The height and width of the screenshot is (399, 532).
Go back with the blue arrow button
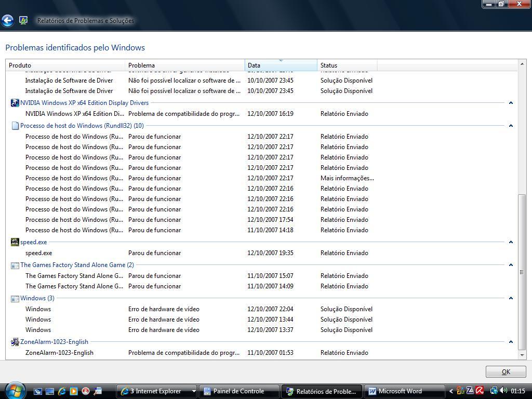coord(7,21)
